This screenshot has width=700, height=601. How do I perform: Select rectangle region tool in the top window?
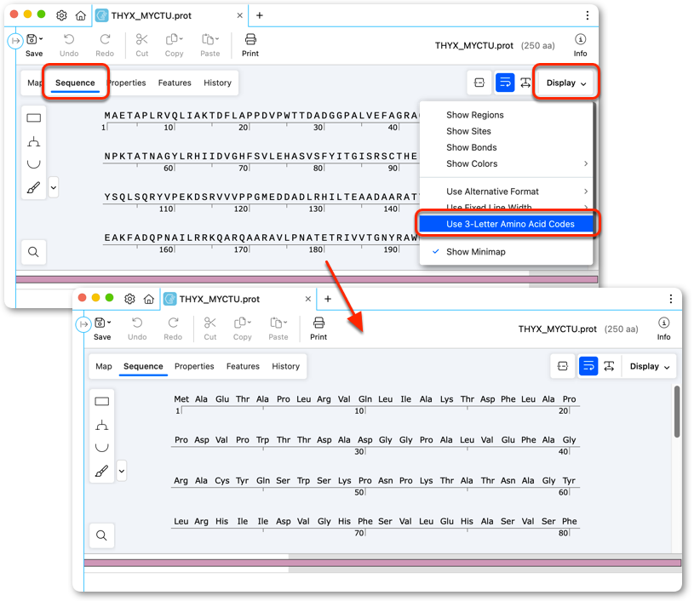coord(33,117)
